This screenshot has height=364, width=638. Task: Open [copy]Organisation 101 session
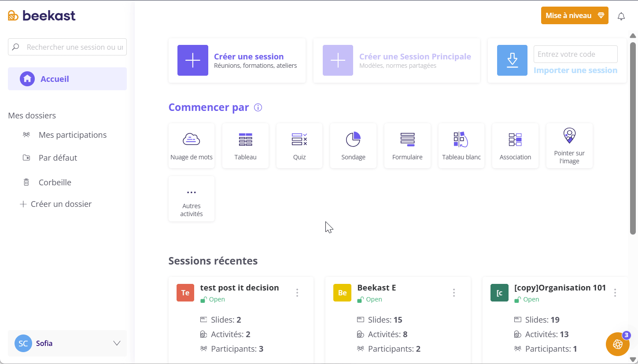click(560, 287)
